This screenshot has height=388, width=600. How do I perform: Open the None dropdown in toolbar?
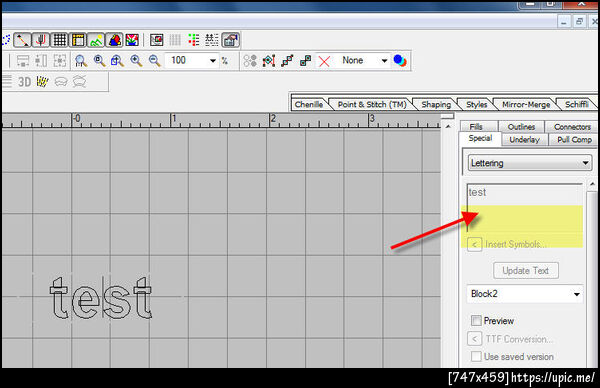(384, 61)
